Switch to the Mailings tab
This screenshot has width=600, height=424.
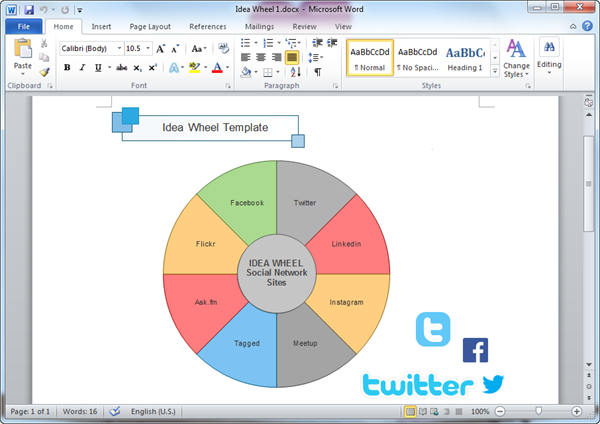[259, 26]
